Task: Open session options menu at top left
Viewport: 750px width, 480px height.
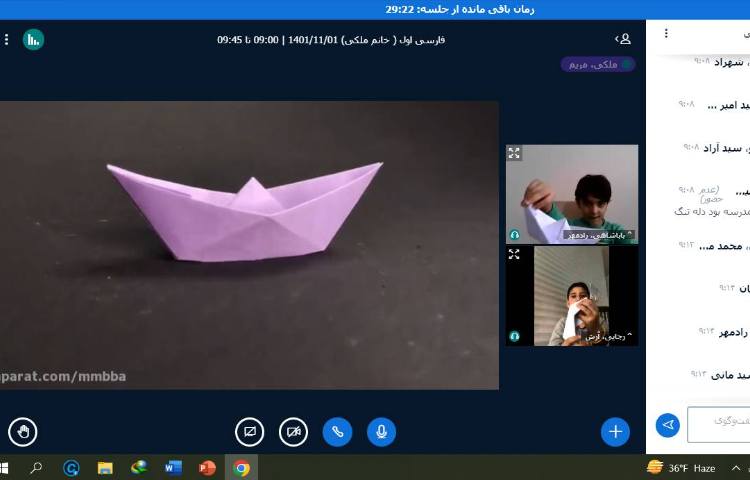Action: click(7, 39)
